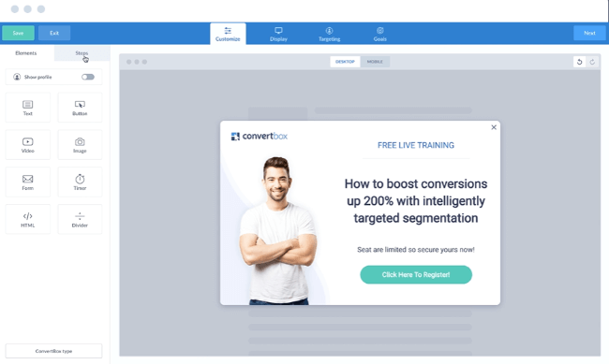The width and height of the screenshot is (609, 364).
Task: Add an Image element
Action: [80, 145]
